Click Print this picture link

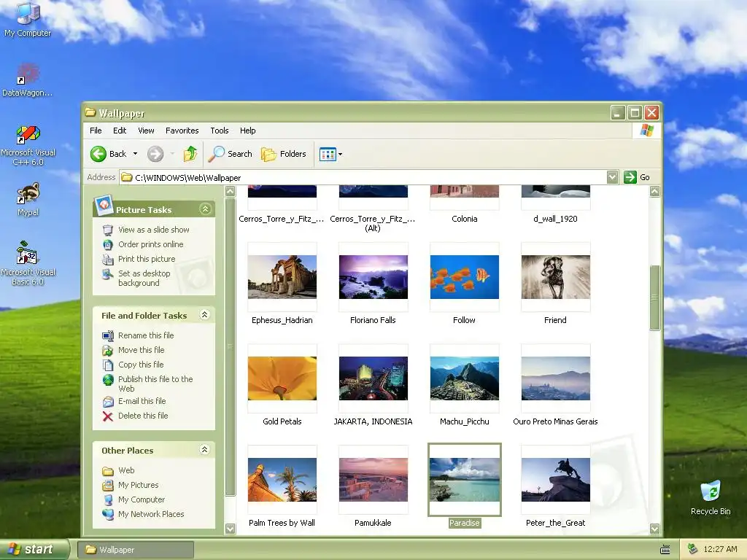point(147,259)
